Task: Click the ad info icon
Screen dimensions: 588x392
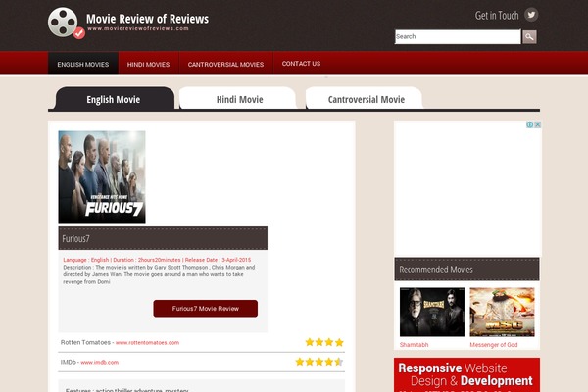Action: tap(529, 124)
